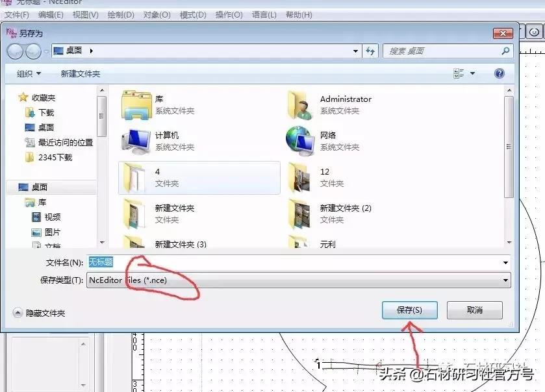
Task: Expand the 文件名 dropdown arrow
Action: pos(506,262)
